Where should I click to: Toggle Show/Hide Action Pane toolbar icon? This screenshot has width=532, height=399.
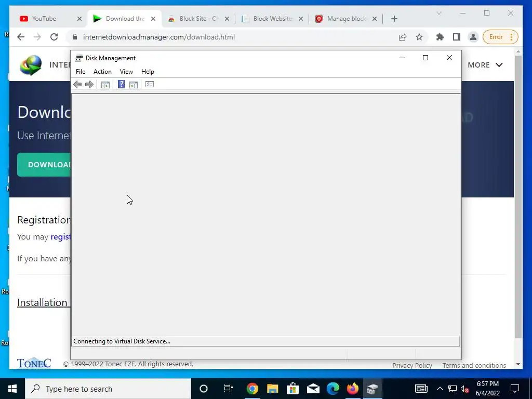(x=134, y=85)
